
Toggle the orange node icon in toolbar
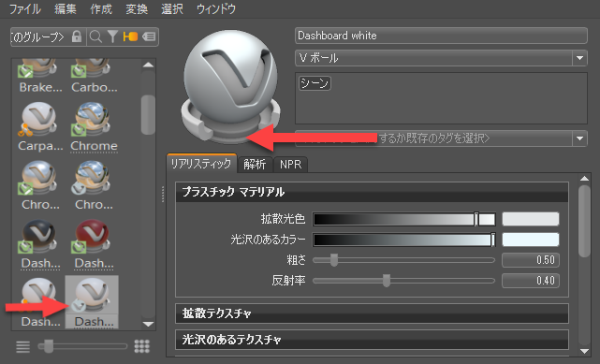pos(130,36)
